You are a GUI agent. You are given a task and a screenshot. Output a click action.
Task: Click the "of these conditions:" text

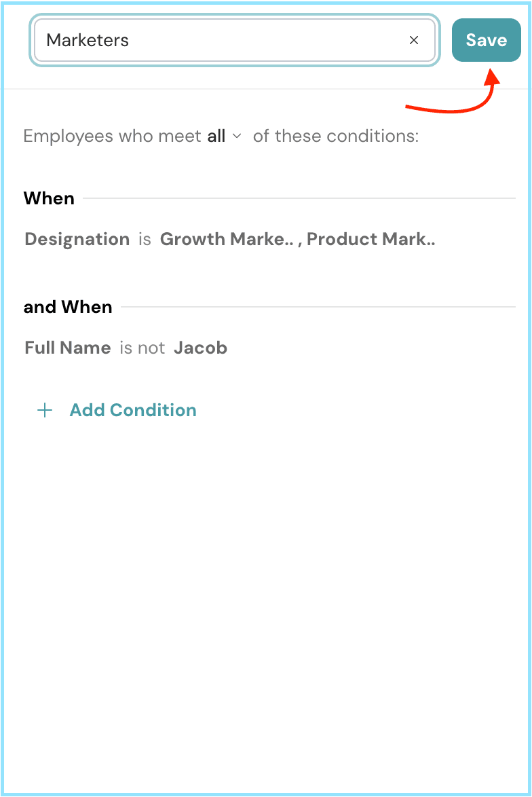[336, 136]
